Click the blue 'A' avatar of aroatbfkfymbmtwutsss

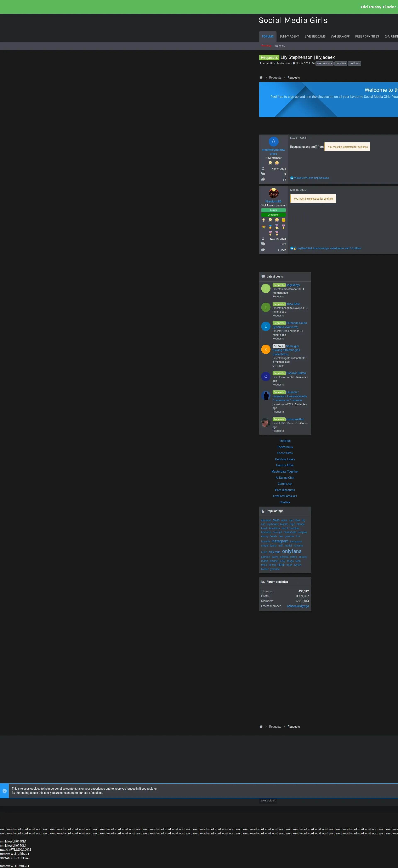point(273,142)
